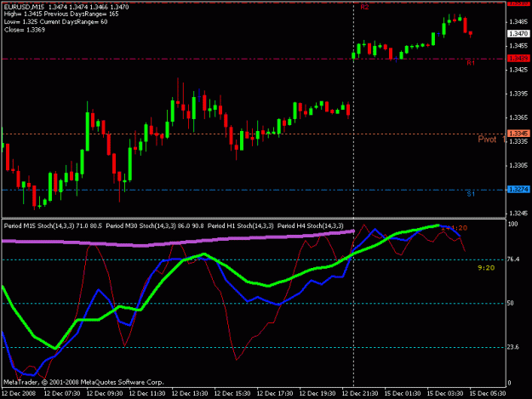Click the 15 Dec 01:30 time label
The height and width of the screenshot is (399, 532).
coord(403,394)
